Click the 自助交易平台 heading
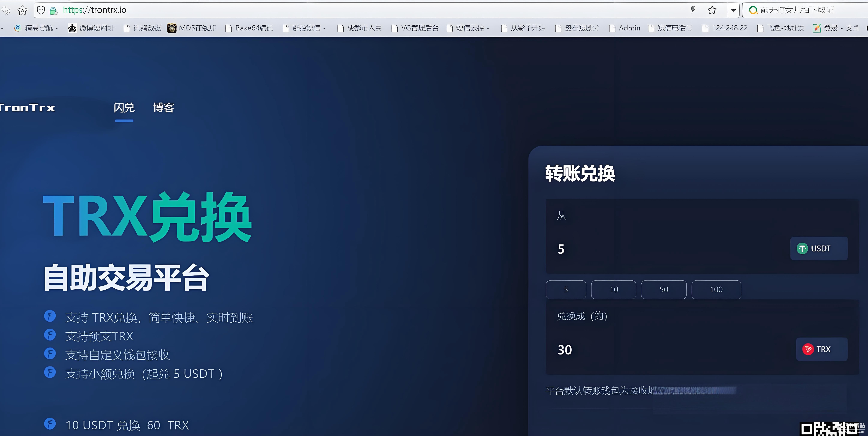The image size is (868, 436). [127, 277]
